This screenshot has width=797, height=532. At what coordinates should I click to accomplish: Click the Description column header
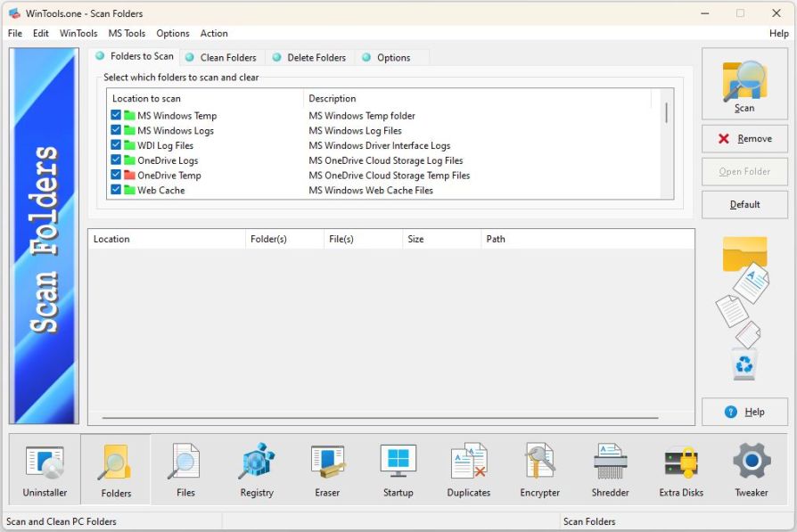477,99
